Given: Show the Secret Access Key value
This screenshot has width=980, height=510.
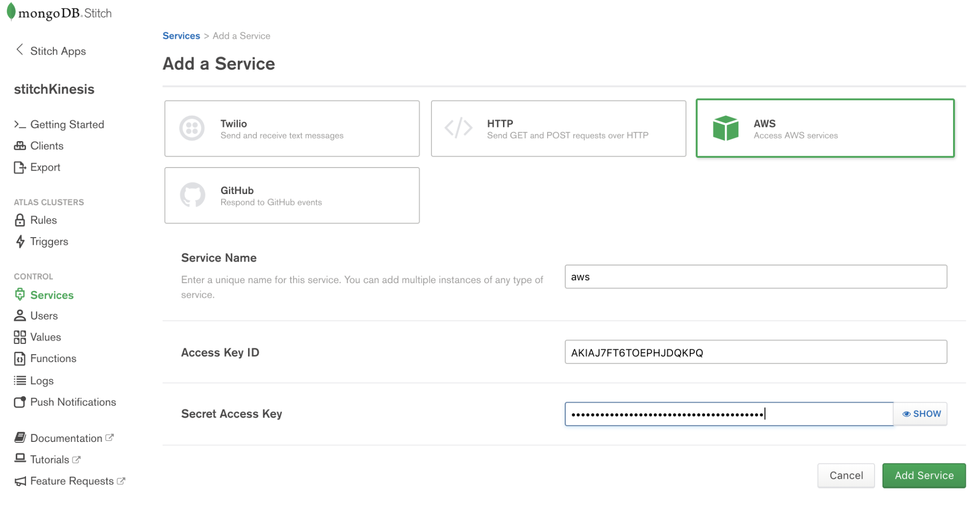Looking at the screenshot, I should click(x=921, y=414).
